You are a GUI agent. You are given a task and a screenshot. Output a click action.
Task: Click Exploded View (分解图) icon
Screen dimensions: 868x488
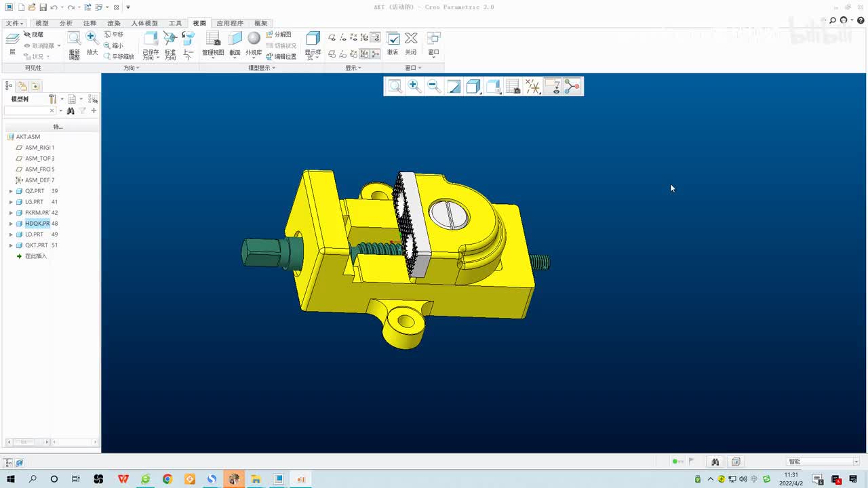[x=279, y=35]
